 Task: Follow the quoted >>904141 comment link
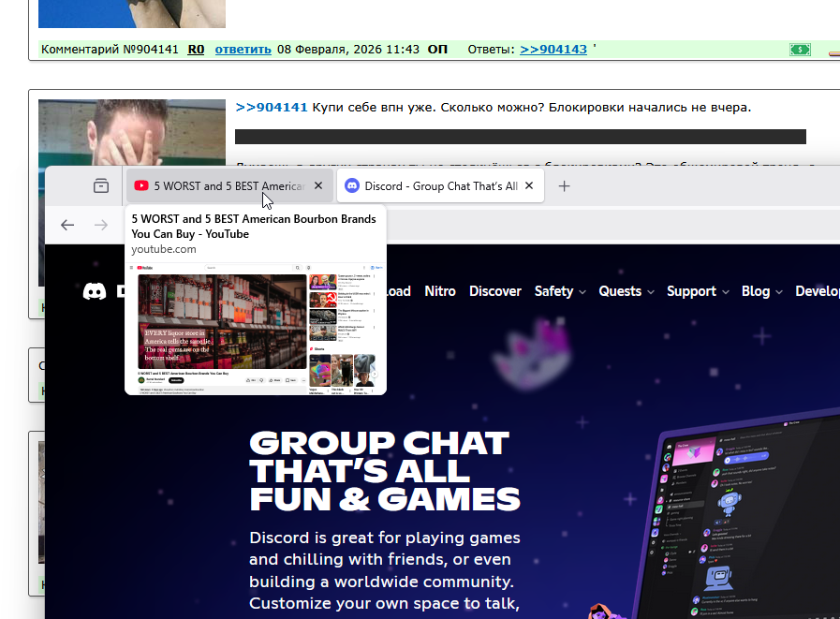point(272,108)
